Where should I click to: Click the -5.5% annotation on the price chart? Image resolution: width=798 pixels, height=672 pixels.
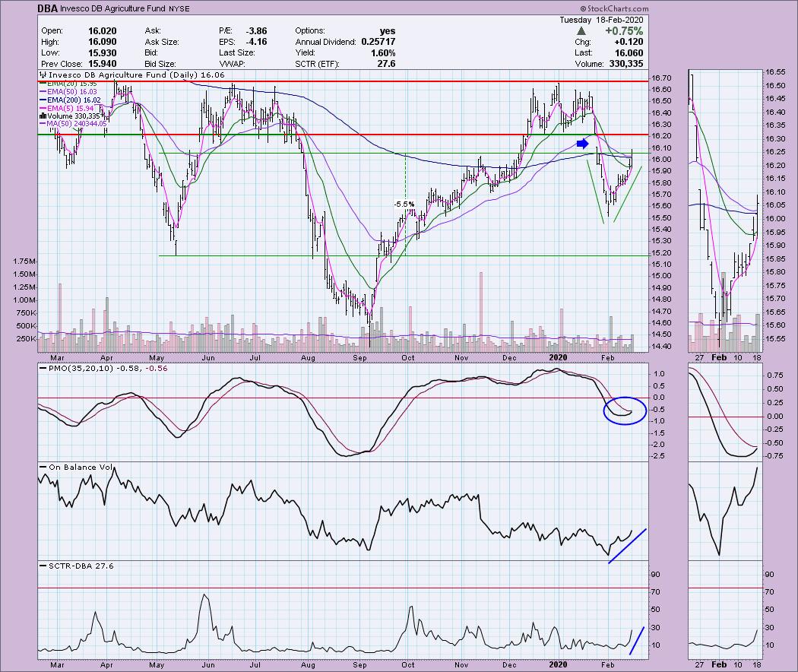(404, 204)
